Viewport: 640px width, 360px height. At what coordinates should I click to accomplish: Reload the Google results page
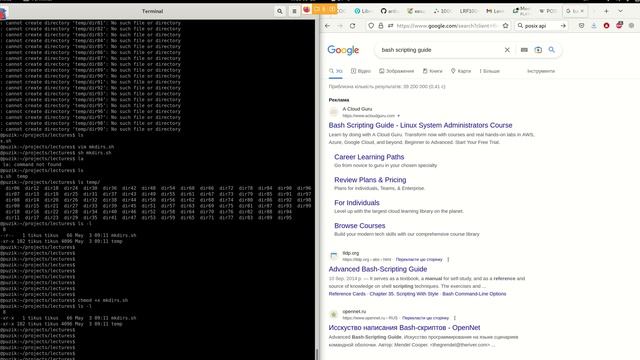click(353, 26)
